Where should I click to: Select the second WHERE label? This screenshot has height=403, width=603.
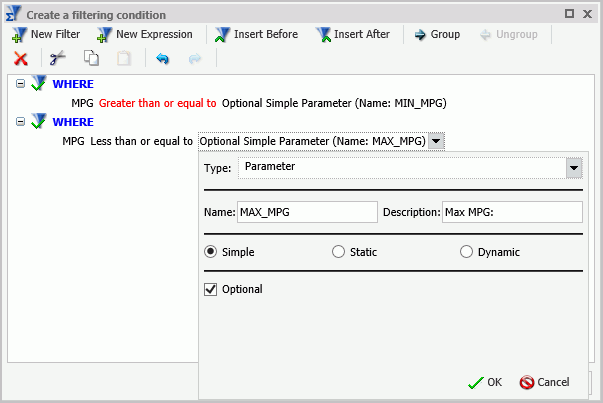point(73,122)
